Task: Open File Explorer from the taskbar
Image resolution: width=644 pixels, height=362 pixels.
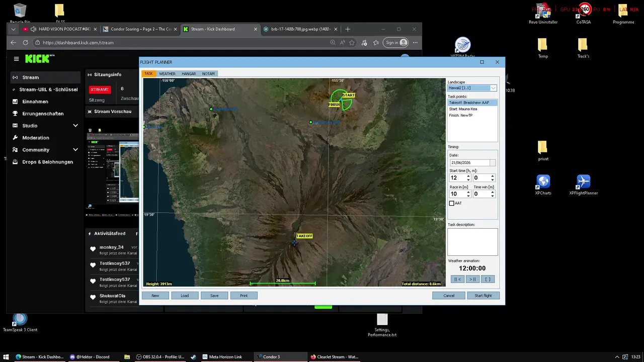Action: click(127, 357)
